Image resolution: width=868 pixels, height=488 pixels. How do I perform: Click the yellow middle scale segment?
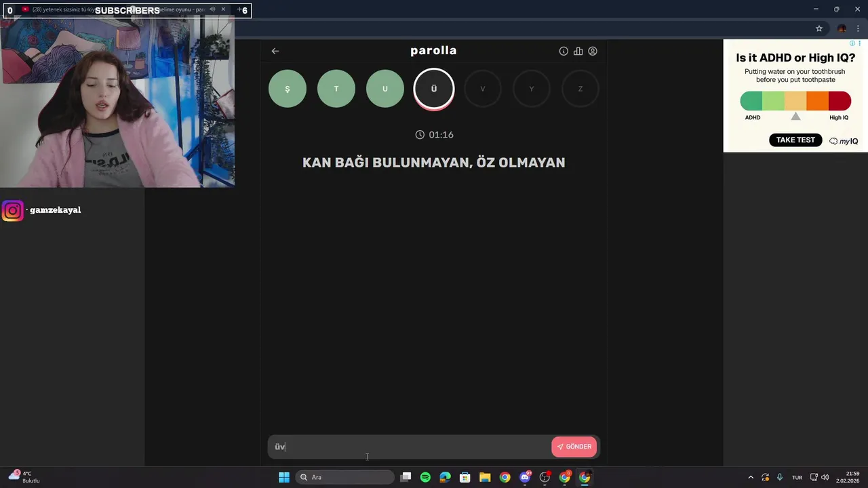[795, 101]
